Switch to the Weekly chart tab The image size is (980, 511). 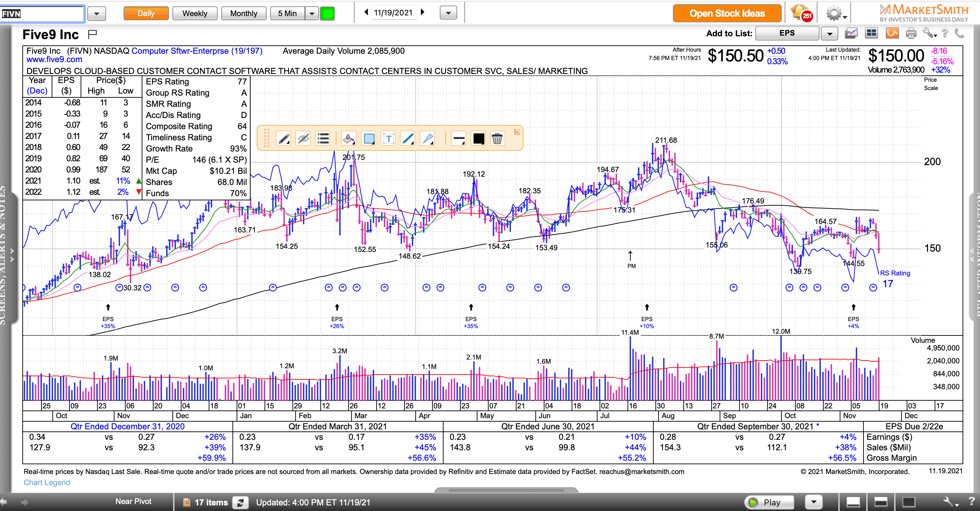pyautogui.click(x=195, y=13)
